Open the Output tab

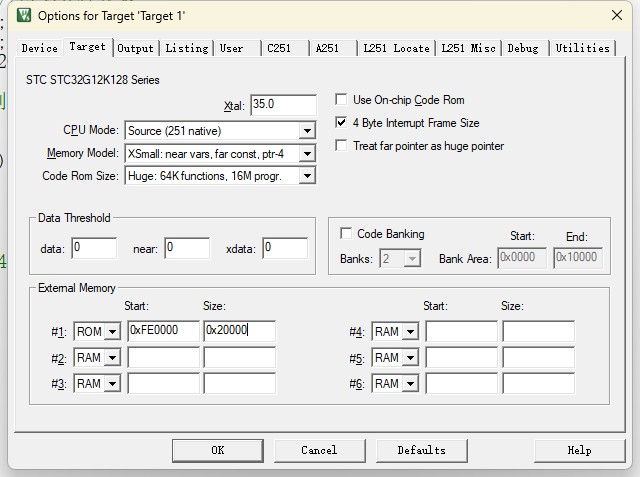coord(136,48)
